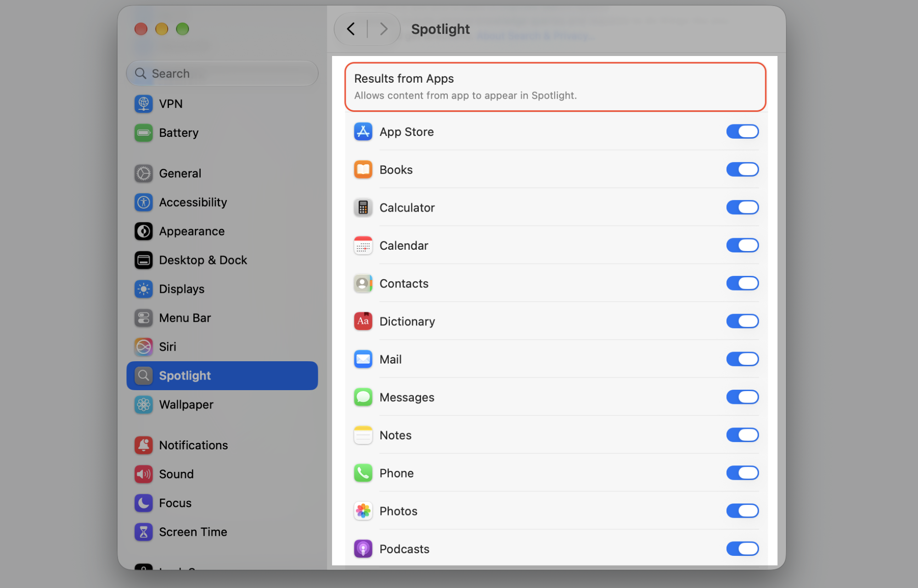Click the Podcasts app icon
Screen dimensions: 918x588
pos(363,549)
